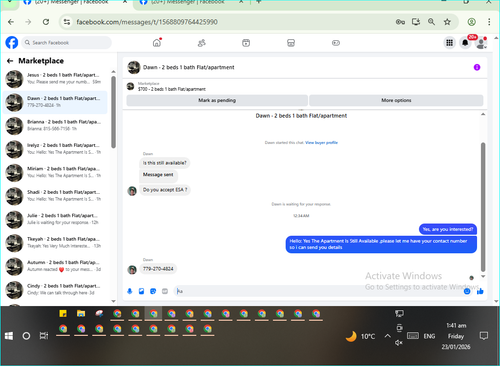Image resolution: width=500 pixels, height=366 pixels.
Task: Send a thumbs-up like
Action: point(480,291)
